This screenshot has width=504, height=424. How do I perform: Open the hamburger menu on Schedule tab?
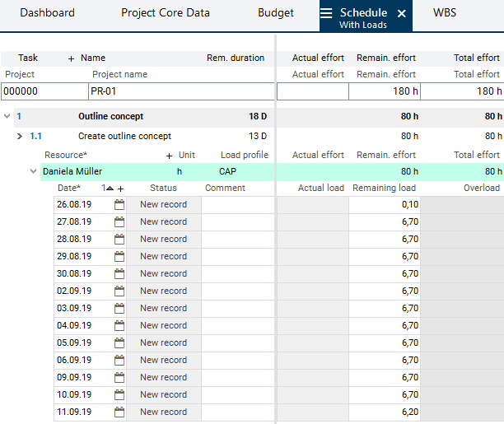(x=327, y=13)
